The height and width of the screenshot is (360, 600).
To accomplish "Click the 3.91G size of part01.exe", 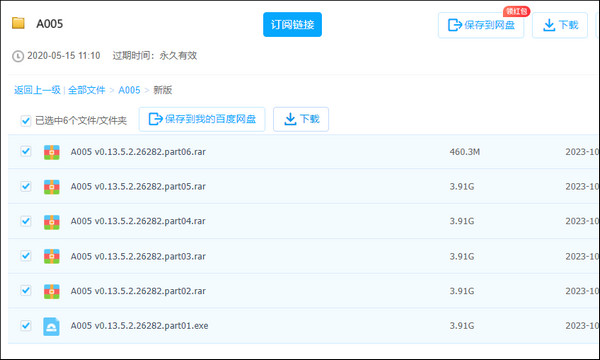I will [x=462, y=326].
